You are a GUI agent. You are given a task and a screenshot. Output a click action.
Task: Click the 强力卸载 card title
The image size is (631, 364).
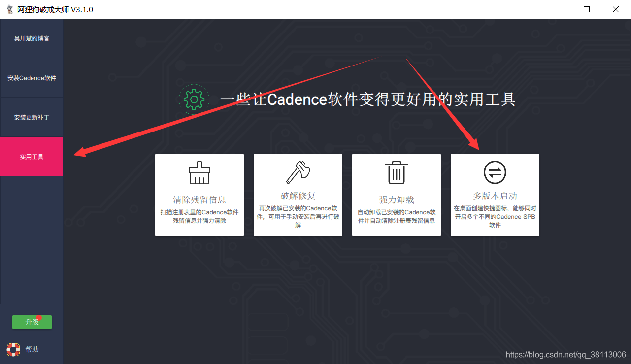397,200
